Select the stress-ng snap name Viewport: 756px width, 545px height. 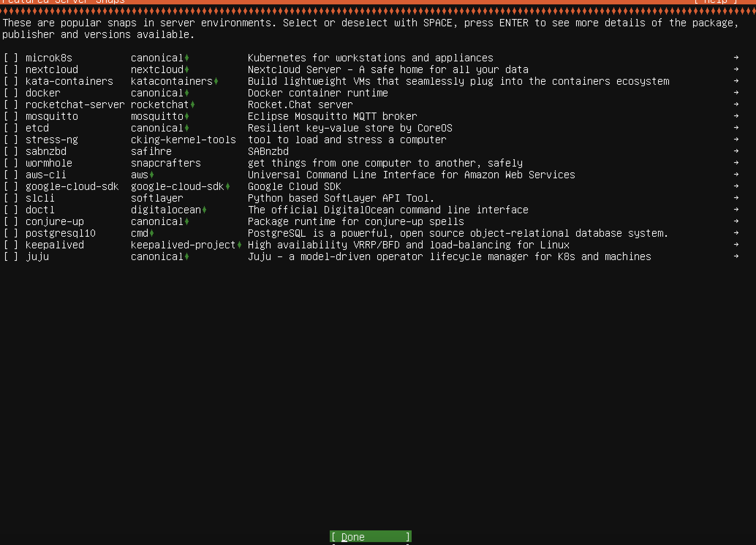52,140
